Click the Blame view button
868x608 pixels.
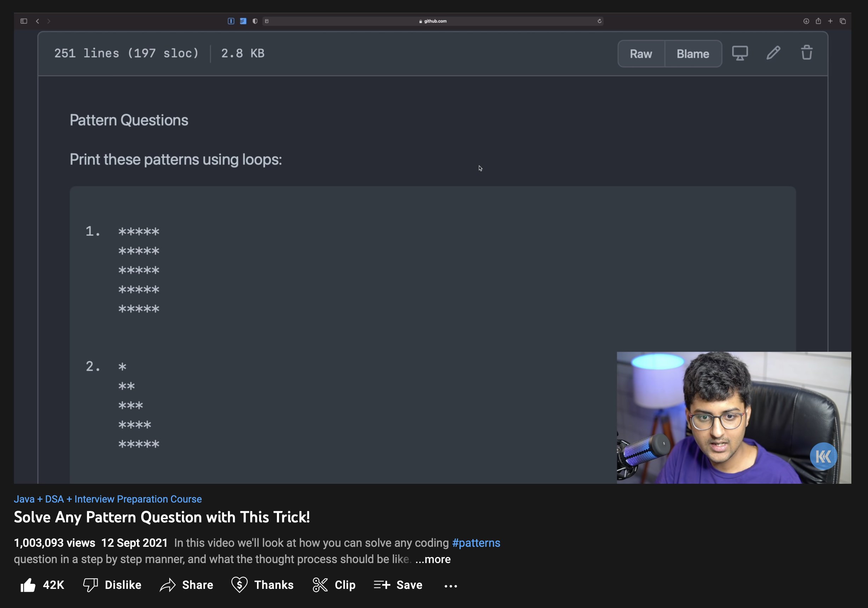point(692,54)
